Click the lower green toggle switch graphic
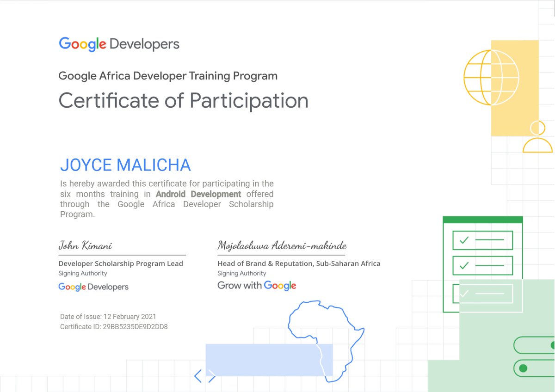The image size is (555, 392). point(534,368)
